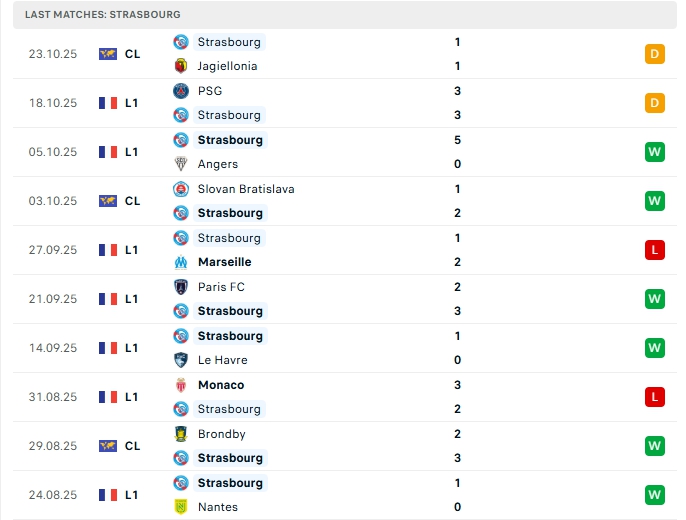Click the Angers club crest icon

tap(181, 164)
